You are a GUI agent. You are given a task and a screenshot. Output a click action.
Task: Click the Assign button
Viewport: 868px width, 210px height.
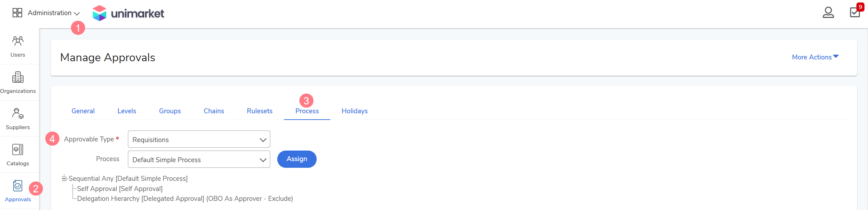click(297, 159)
